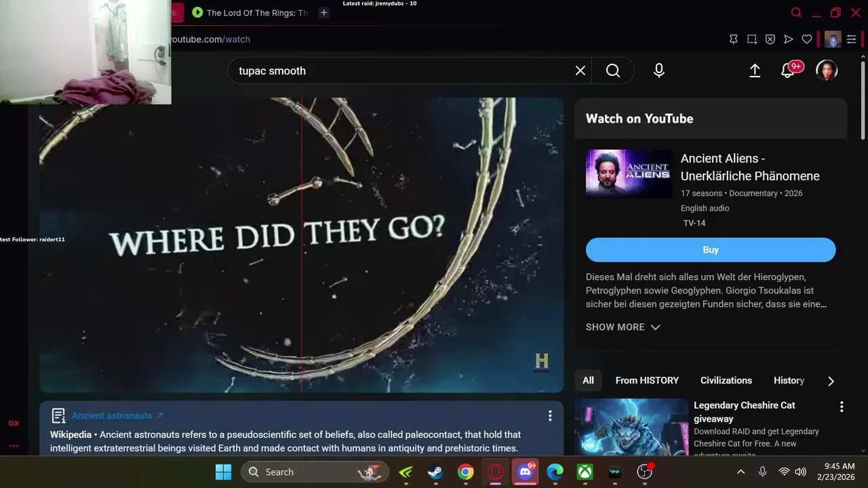Open Steam from the taskbar
The height and width of the screenshot is (488, 868).
click(435, 472)
